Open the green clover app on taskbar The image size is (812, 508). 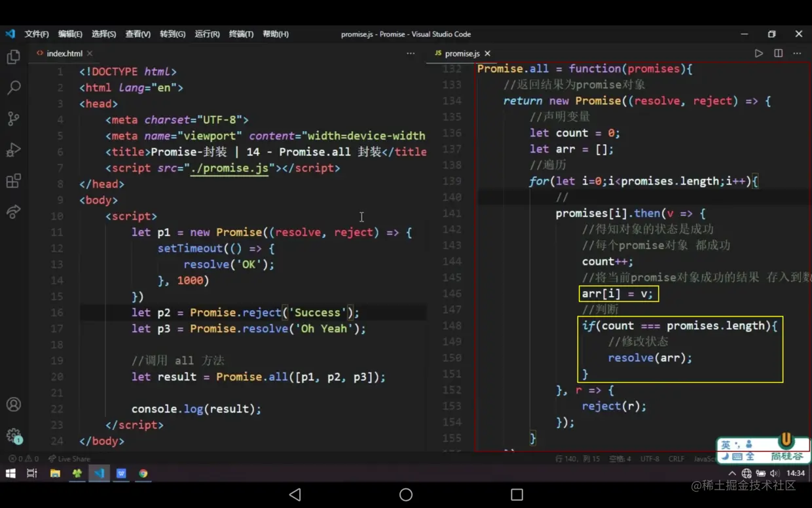[x=77, y=473]
